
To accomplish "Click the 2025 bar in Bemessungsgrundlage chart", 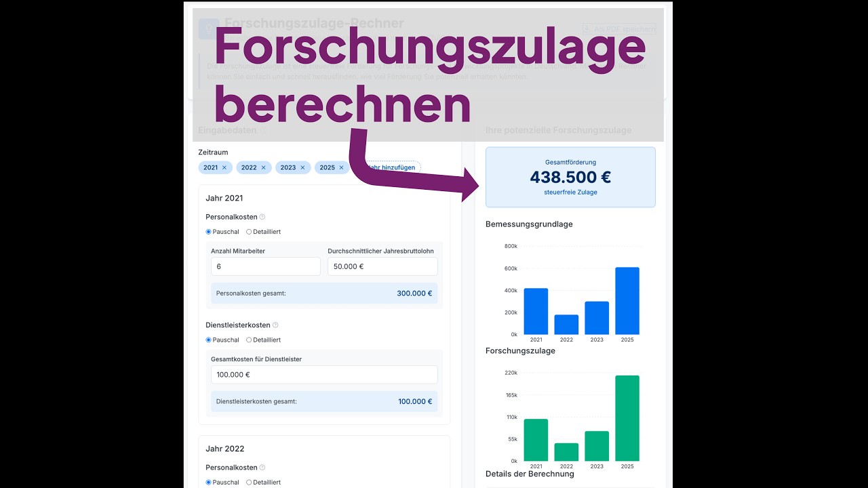I will [x=627, y=301].
